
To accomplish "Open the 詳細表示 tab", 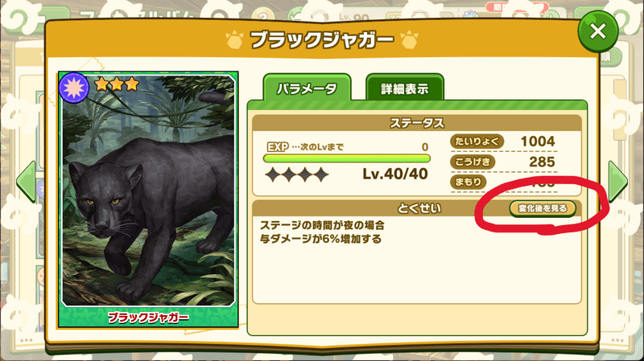I will click(x=405, y=88).
